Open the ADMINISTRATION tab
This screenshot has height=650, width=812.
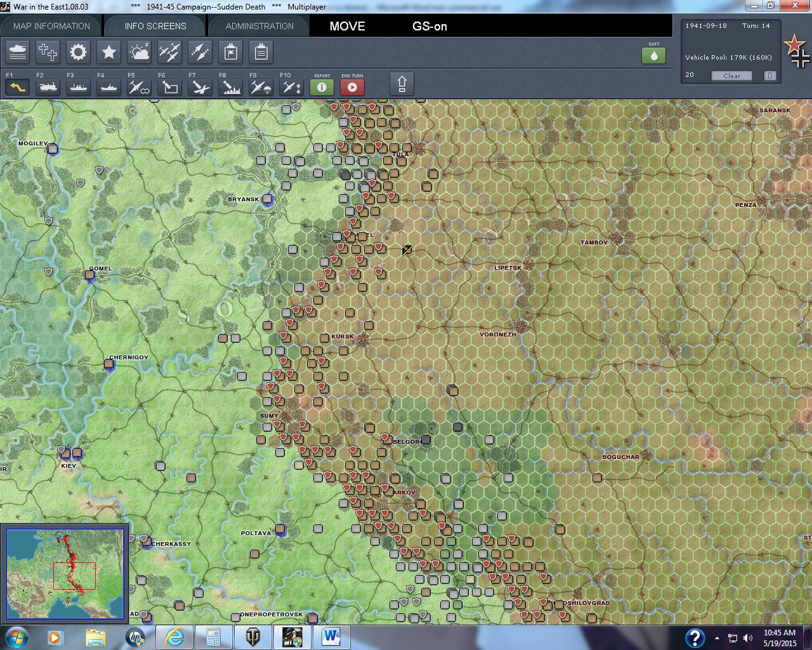click(259, 26)
